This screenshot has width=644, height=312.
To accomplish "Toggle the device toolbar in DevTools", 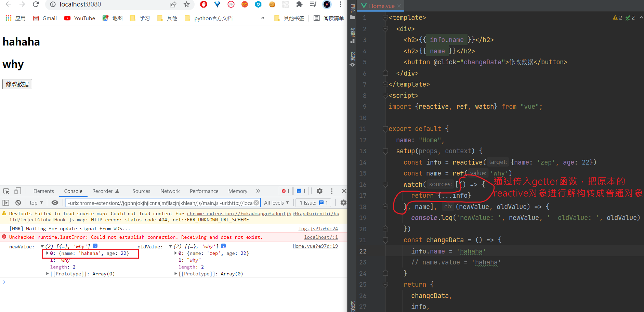I will (x=18, y=191).
